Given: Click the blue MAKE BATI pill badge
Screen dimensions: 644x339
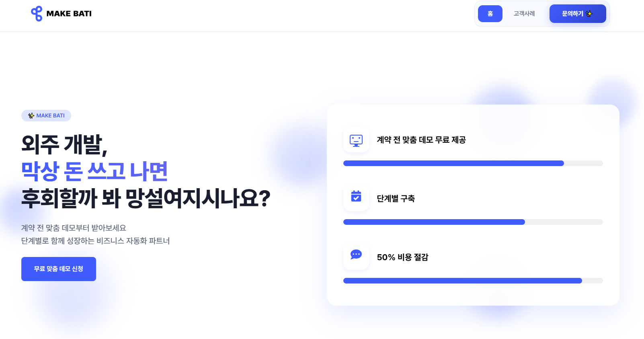Looking at the screenshot, I should [x=46, y=115].
